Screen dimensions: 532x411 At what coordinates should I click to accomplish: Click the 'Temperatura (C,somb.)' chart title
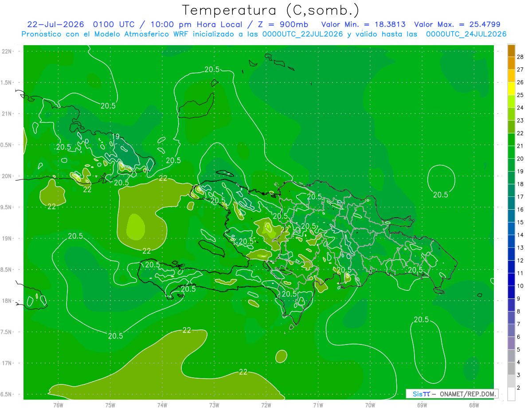[x=270, y=10]
